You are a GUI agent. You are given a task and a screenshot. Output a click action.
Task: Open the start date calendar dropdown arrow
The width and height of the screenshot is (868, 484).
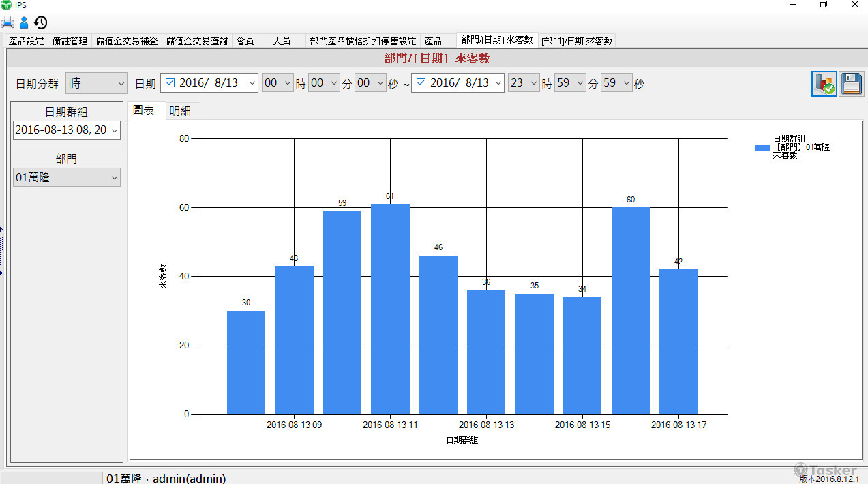[252, 83]
